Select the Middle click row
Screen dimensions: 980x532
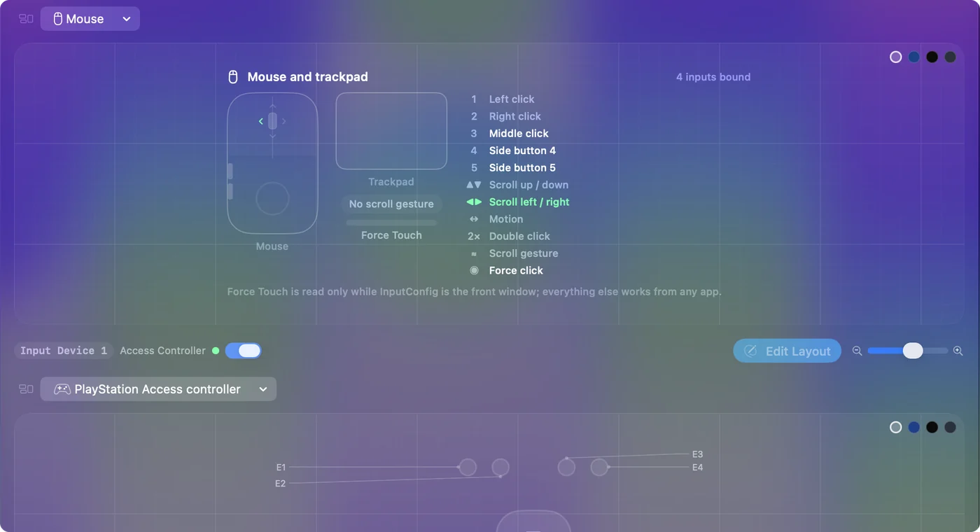pyautogui.click(x=508, y=133)
